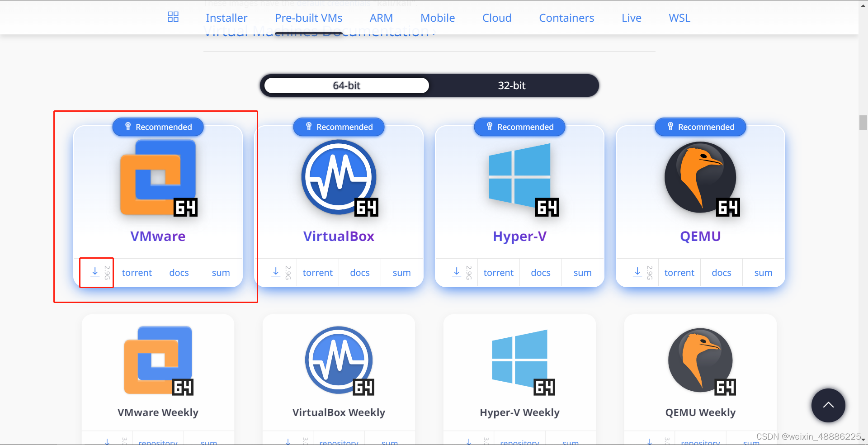Click the VMware Weekly title
This screenshot has height=445, width=868.
pos(158,412)
